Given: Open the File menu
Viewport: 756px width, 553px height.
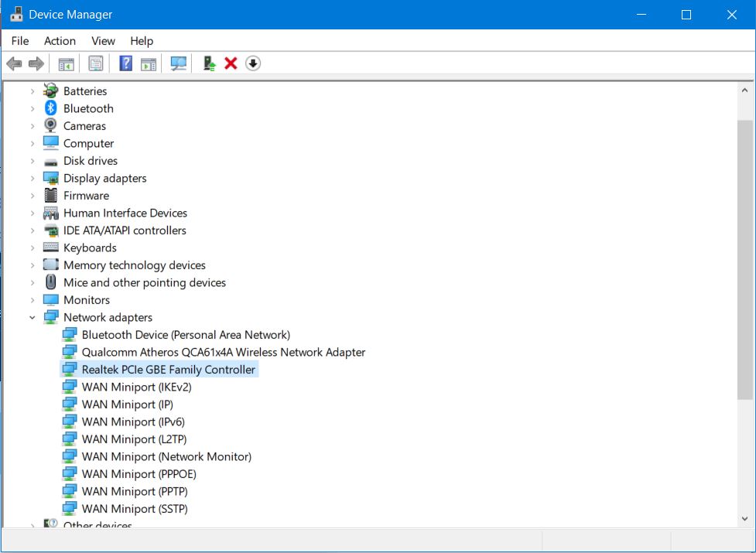Looking at the screenshot, I should click(20, 41).
